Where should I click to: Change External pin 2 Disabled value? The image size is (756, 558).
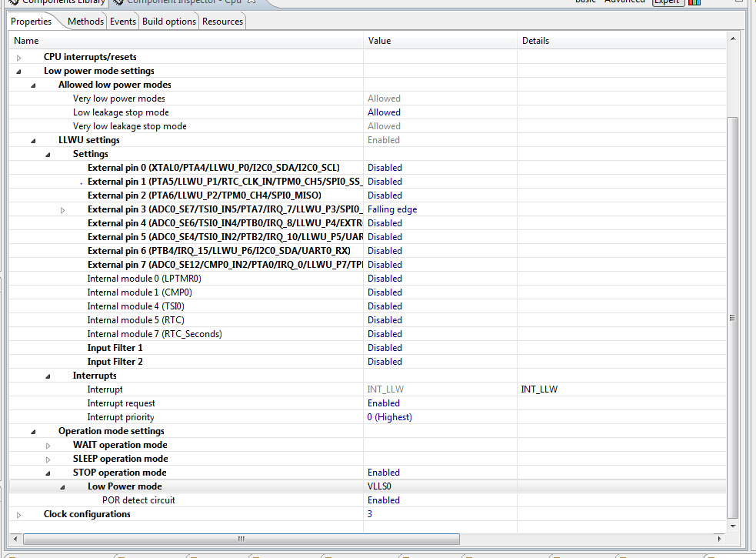coord(385,195)
